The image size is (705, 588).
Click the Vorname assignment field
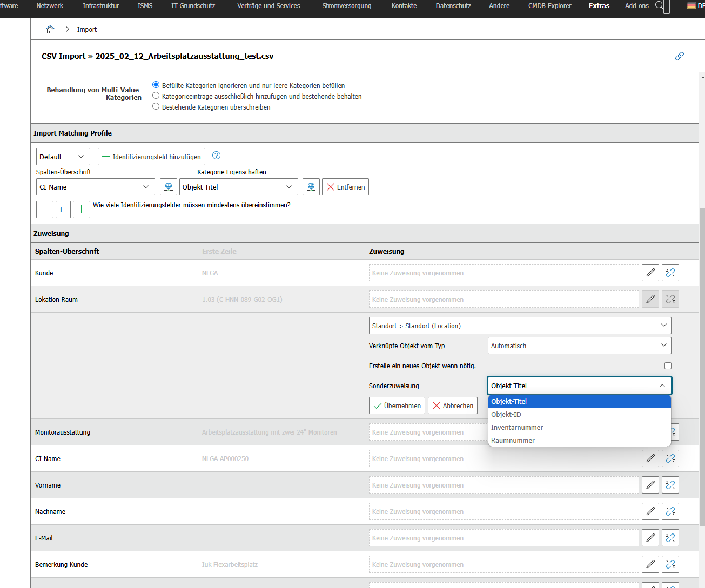pyautogui.click(x=504, y=485)
